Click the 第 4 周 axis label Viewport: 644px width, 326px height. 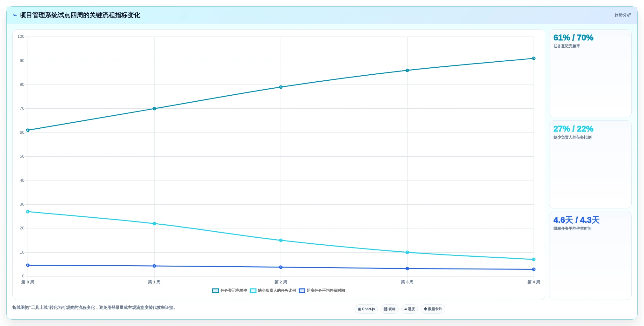(x=534, y=282)
